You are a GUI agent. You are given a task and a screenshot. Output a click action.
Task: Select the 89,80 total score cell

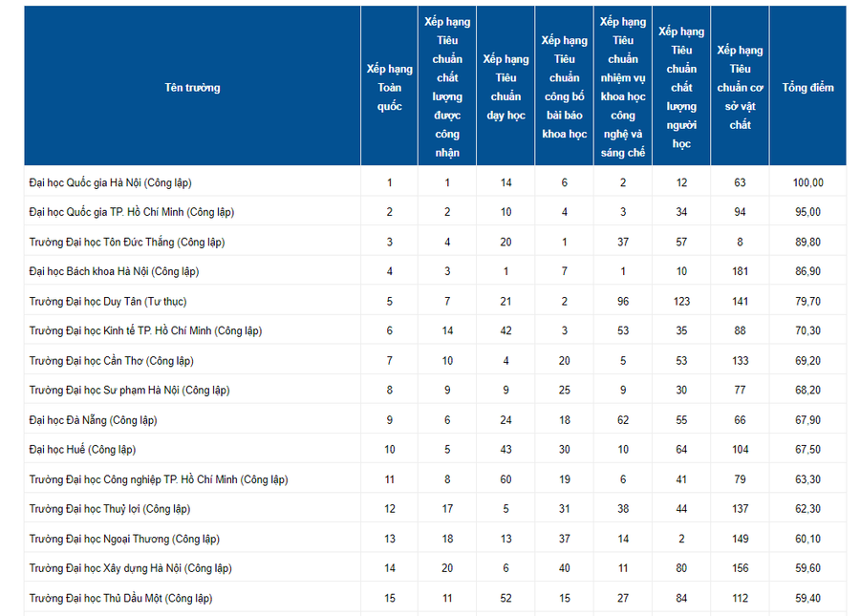[807, 242]
